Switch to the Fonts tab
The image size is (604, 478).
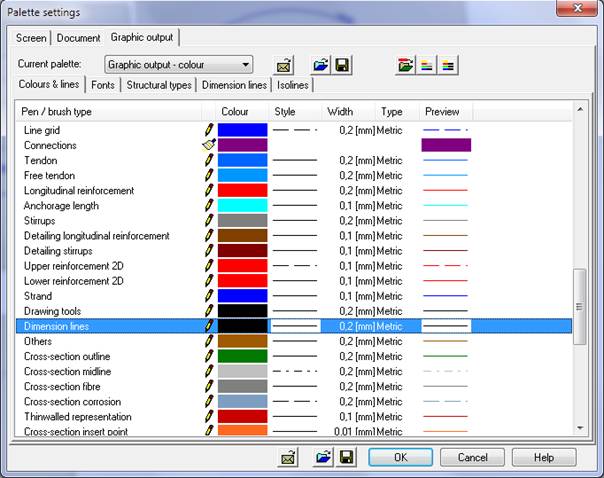104,86
